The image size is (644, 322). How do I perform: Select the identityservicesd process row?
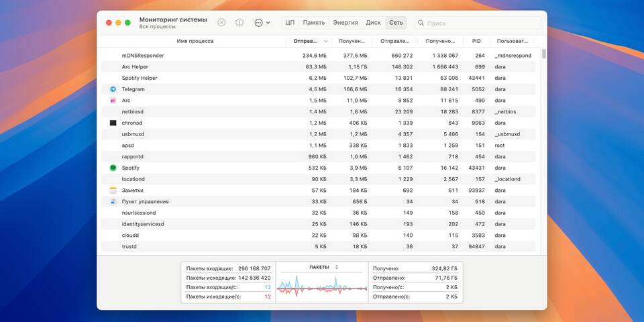[318, 224]
